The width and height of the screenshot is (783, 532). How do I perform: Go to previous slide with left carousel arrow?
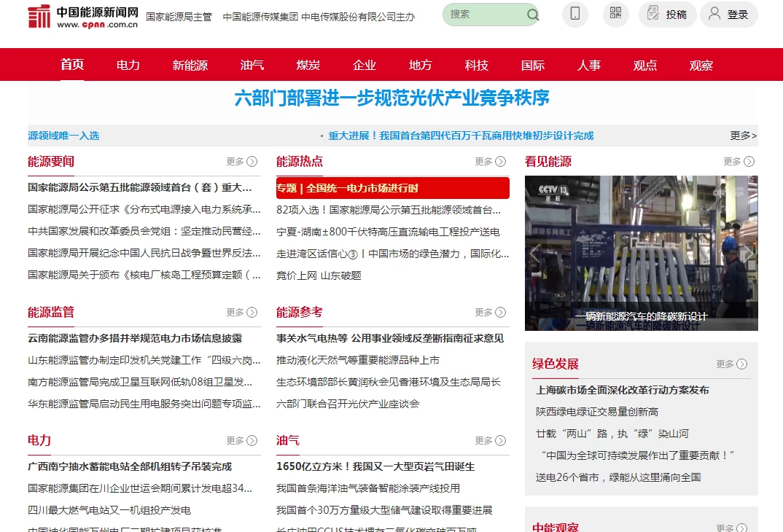534,253
